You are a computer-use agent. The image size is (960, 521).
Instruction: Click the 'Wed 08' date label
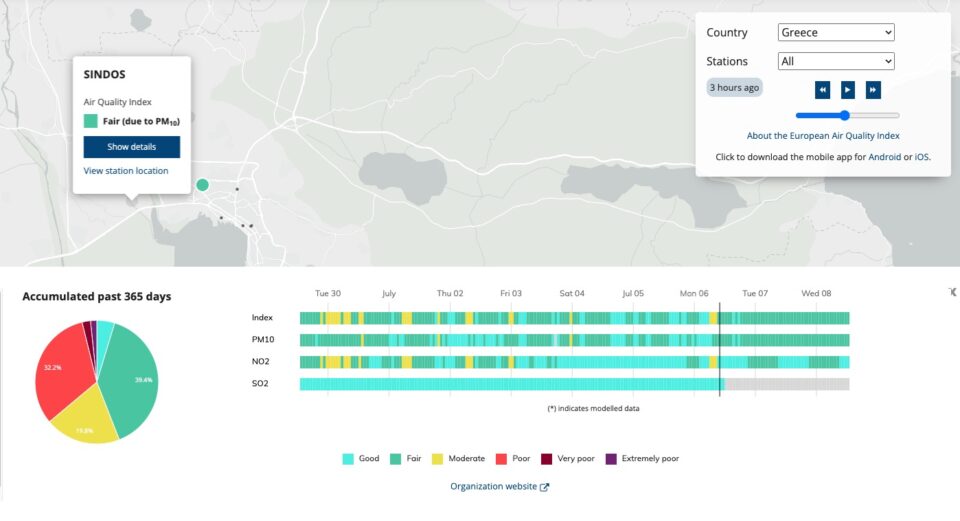pyautogui.click(x=816, y=293)
